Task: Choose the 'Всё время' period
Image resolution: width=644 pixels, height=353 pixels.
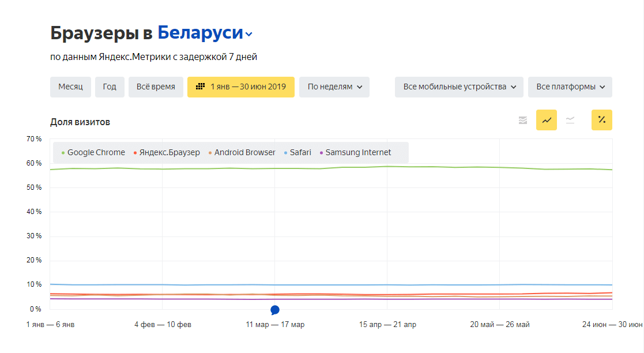Action: [156, 87]
